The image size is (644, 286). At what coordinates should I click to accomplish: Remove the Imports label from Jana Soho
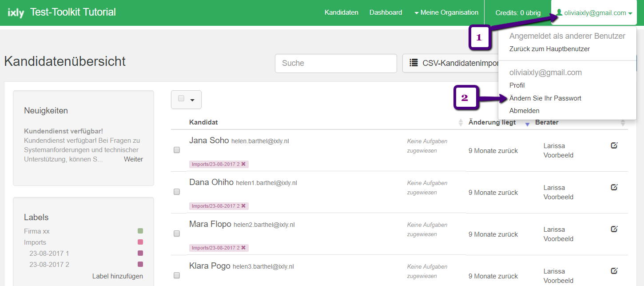(x=243, y=164)
